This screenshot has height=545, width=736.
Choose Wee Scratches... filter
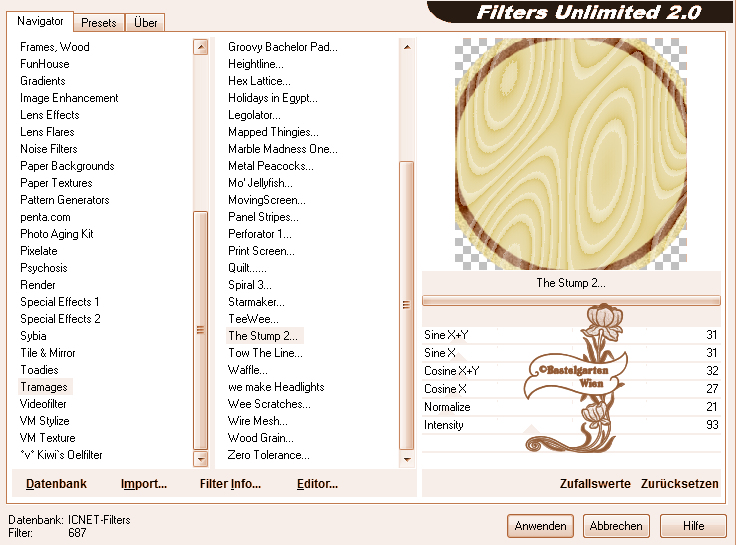pos(269,404)
